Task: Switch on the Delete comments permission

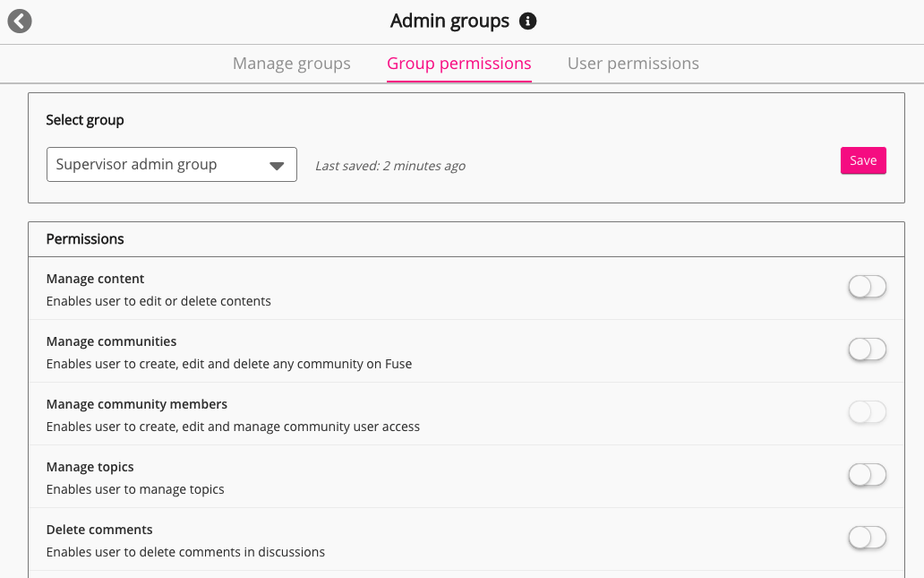Action: click(x=866, y=538)
